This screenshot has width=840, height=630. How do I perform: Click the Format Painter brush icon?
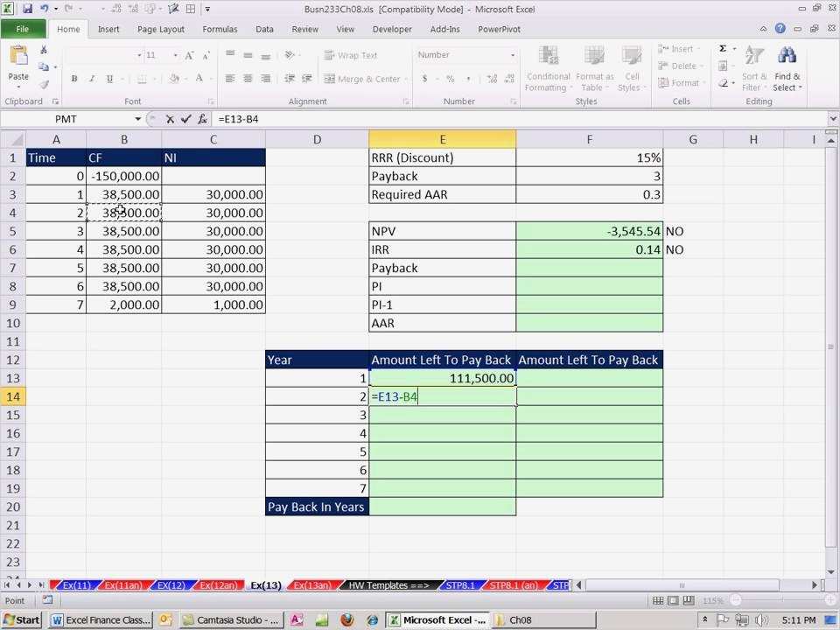click(x=44, y=84)
